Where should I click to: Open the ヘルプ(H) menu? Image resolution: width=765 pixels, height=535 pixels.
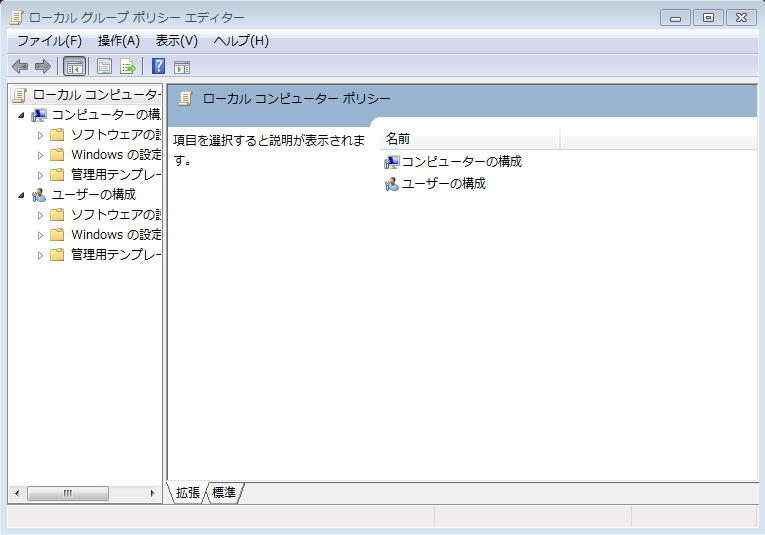[241, 41]
